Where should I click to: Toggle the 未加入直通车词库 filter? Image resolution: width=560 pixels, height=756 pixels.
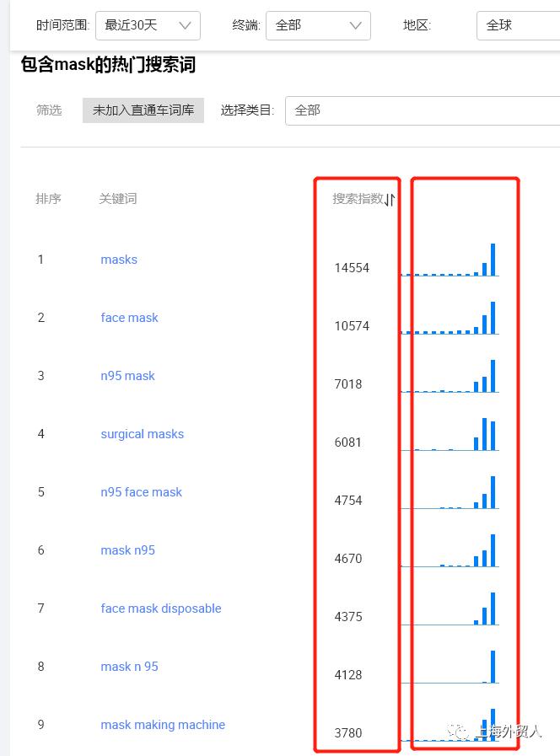click(143, 110)
